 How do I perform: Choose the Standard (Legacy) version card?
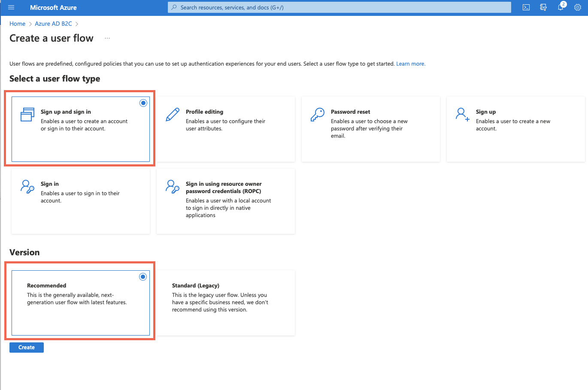tap(226, 302)
